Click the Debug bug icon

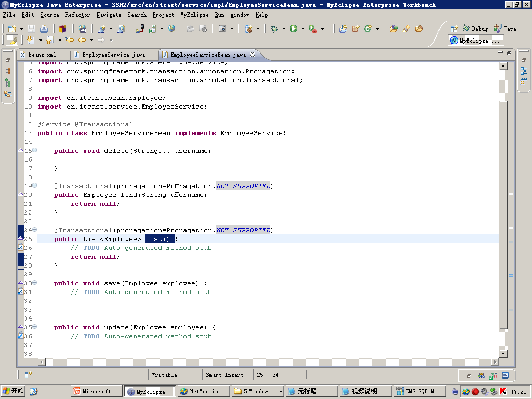(x=274, y=29)
